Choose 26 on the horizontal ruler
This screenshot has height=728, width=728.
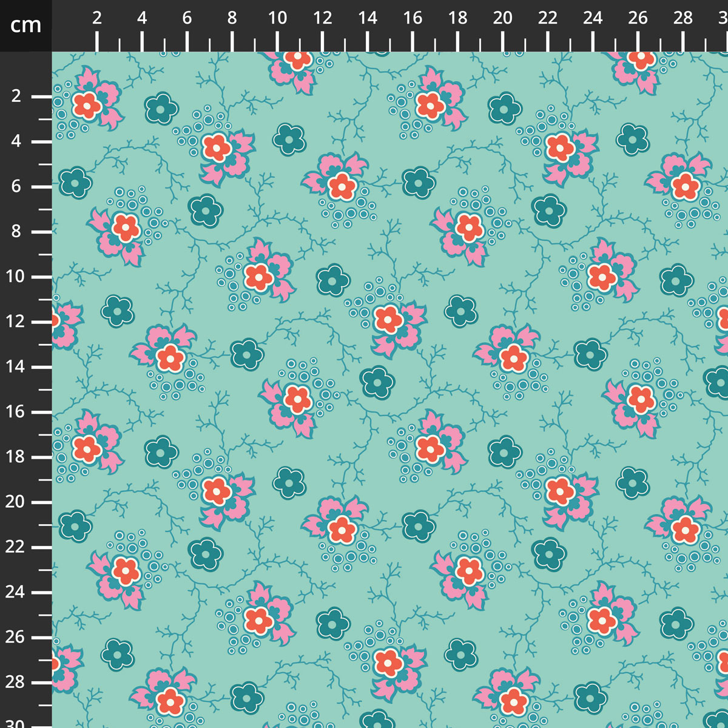click(638, 18)
